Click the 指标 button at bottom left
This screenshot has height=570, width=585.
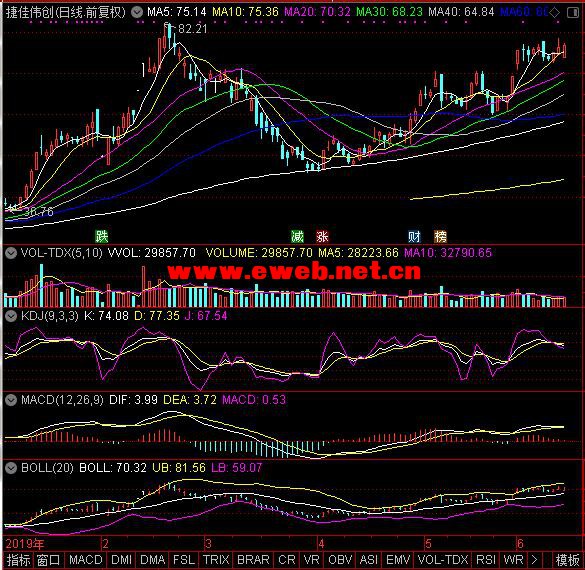coord(18,560)
